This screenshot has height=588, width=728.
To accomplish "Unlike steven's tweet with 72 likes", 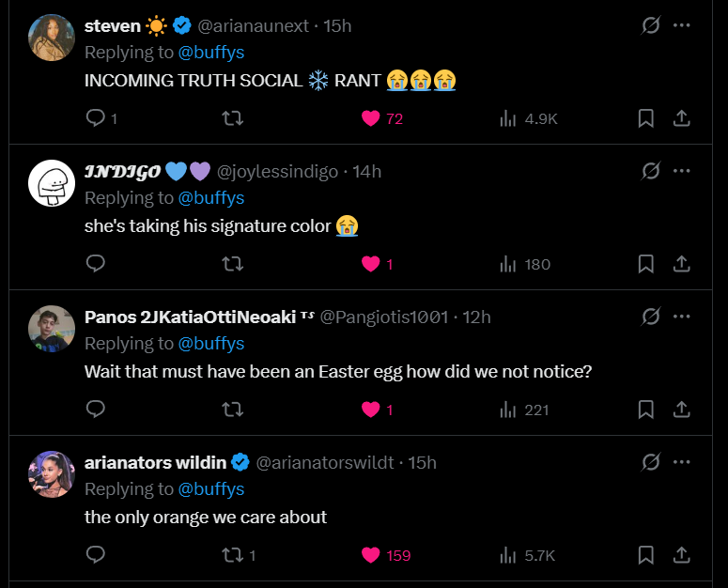I will 371,118.
